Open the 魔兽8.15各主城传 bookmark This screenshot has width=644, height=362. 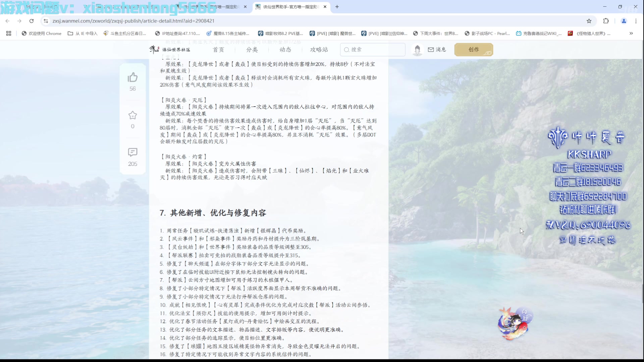[x=228, y=33]
